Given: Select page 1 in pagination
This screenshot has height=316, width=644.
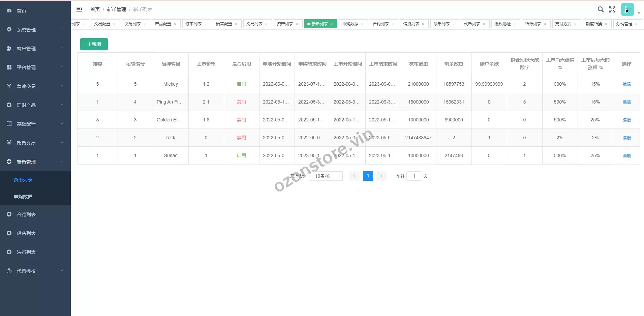Looking at the screenshot, I should point(368,176).
